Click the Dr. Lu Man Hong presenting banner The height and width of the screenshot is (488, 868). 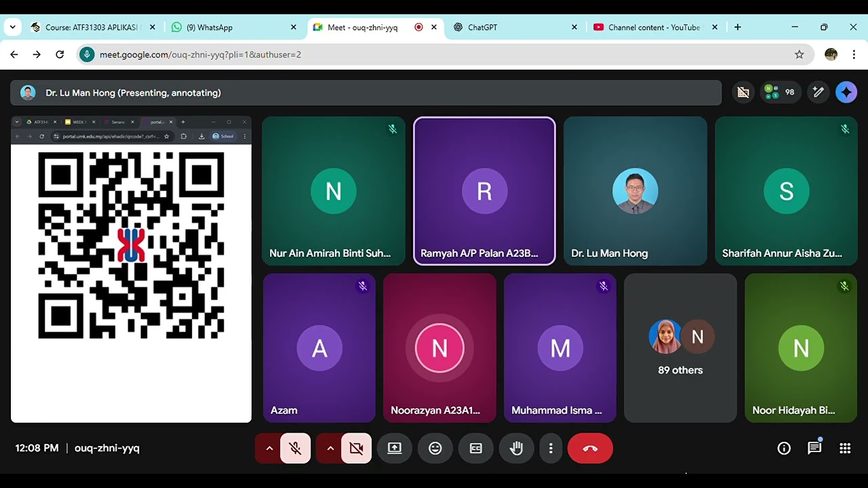366,93
